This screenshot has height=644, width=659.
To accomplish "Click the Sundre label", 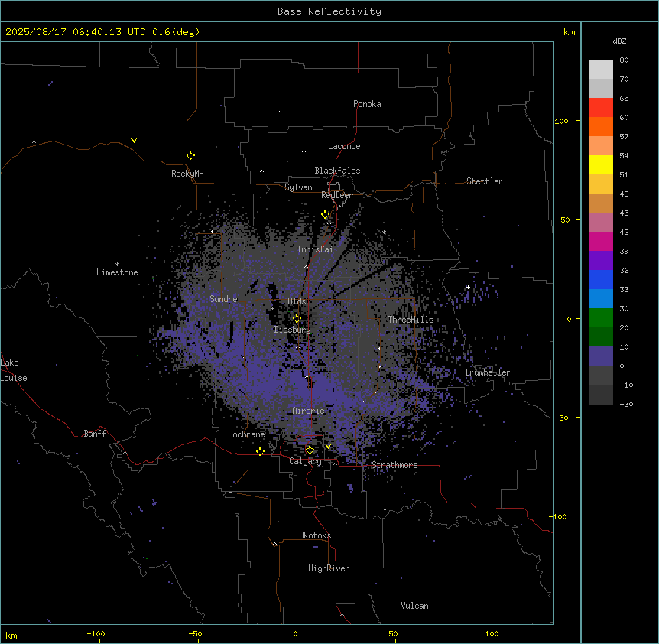I will coord(223,299).
